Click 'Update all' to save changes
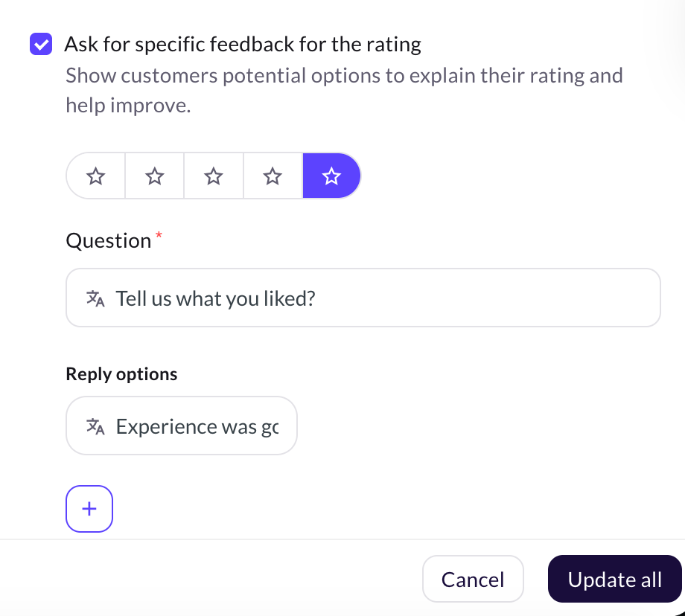Viewport: 685px width, 616px height. pyautogui.click(x=614, y=578)
